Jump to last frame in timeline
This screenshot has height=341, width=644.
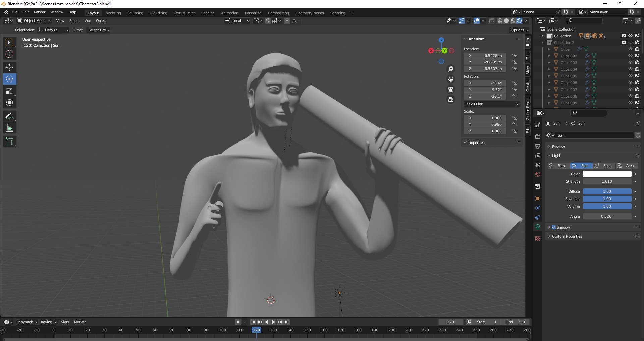pyautogui.click(x=287, y=322)
